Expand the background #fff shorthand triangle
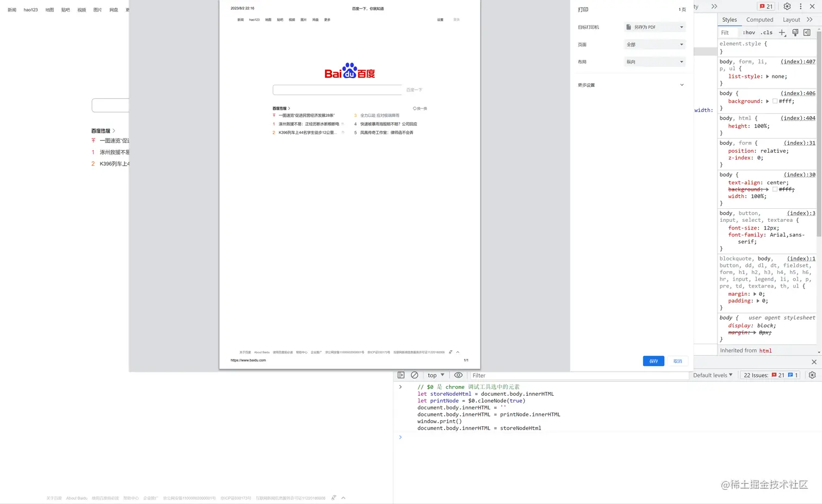The image size is (822, 504). (767, 101)
